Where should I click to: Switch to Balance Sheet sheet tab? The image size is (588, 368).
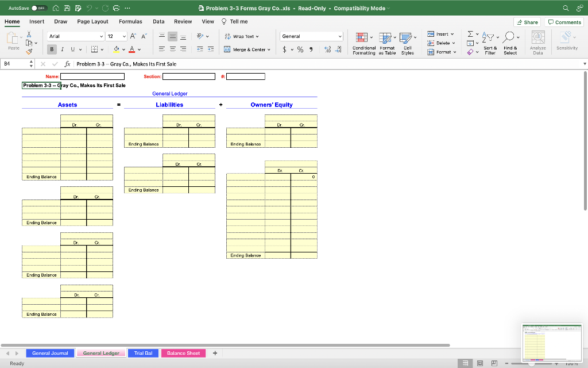[x=183, y=353]
